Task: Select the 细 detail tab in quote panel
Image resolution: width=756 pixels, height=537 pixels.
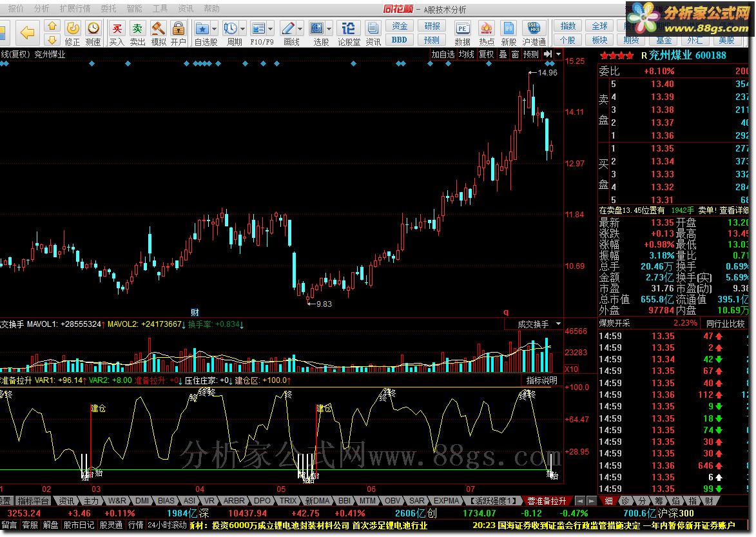Action: coord(609,501)
